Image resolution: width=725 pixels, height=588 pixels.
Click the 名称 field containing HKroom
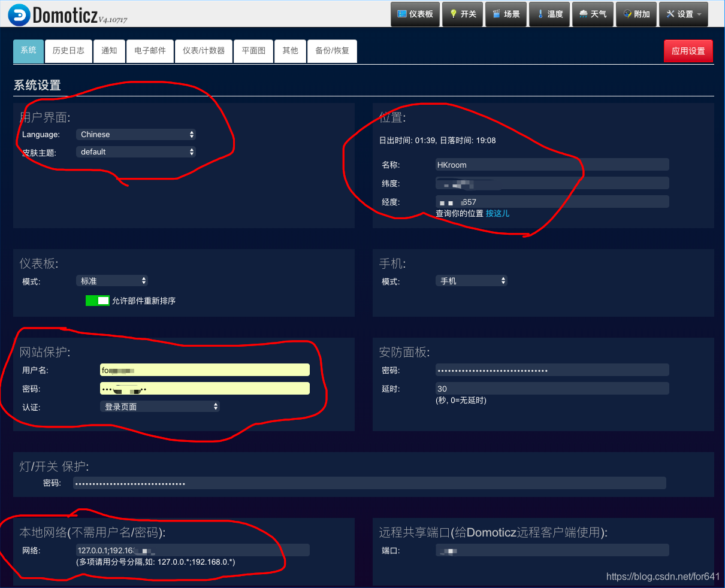coord(552,165)
